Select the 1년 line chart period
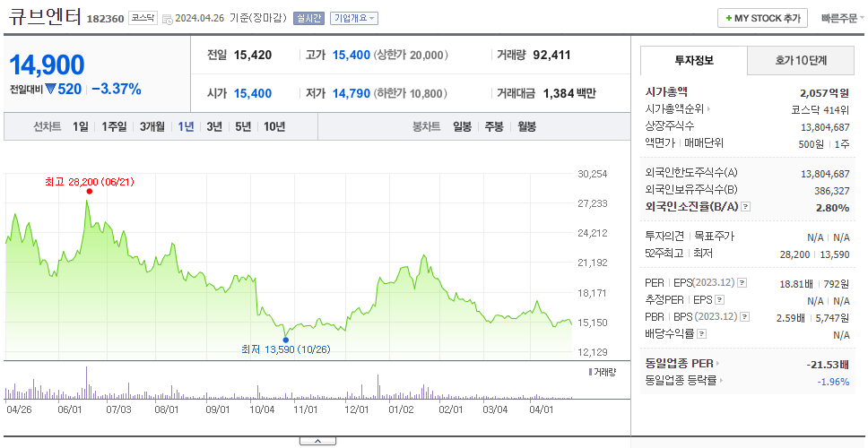The width and height of the screenshot is (868, 448). click(x=186, y=126)
